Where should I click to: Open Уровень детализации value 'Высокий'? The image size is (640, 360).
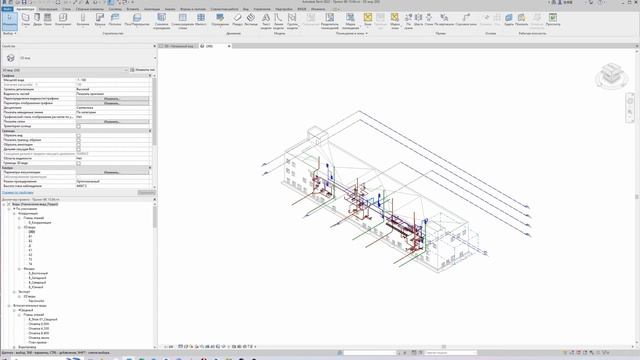pos(113,89)
